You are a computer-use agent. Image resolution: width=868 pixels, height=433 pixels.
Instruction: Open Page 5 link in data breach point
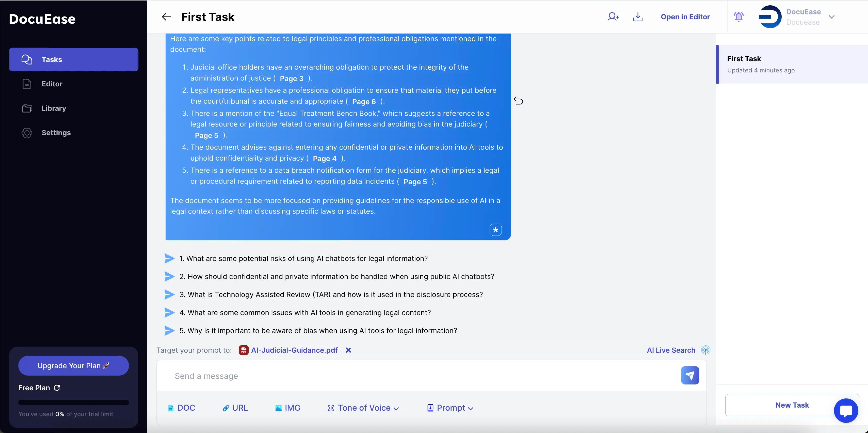[415, 181]
